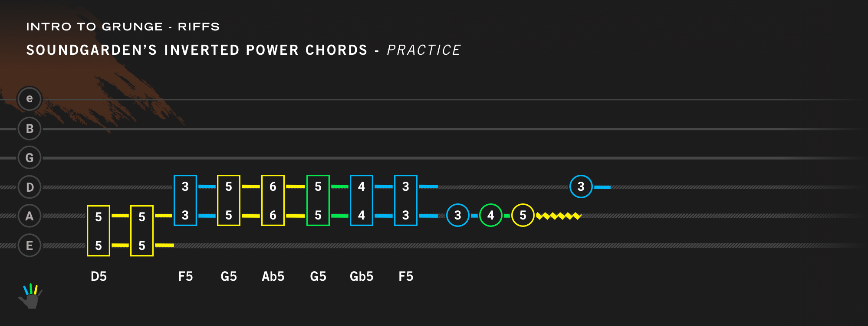Screen dimensions: 868x326
Task: Click the colored hand fingering icon
Action: point(30,296)
